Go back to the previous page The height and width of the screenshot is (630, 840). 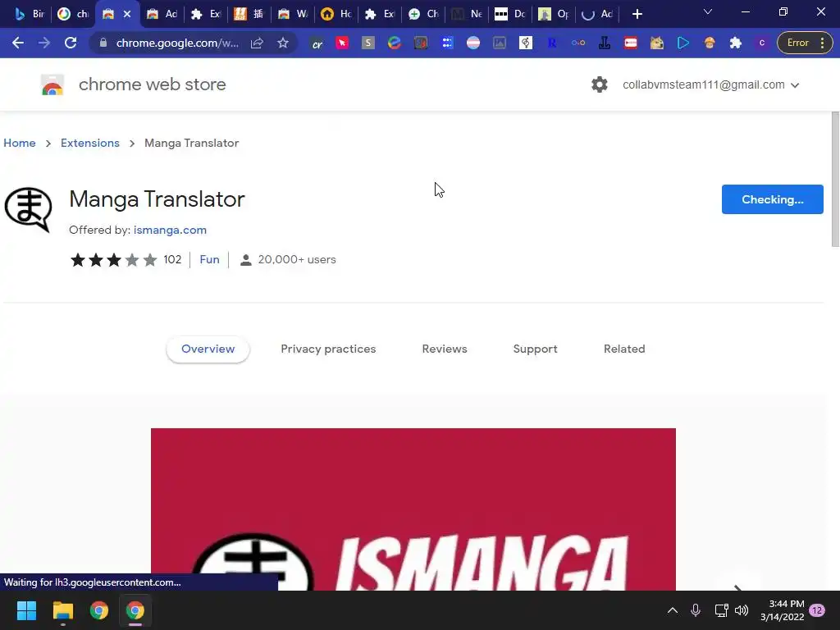click(18, 43)
